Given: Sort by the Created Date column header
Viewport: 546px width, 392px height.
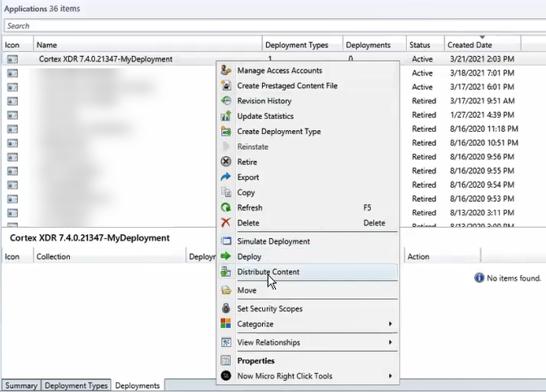Looking at the screenshot, I should [x=483, y=45].
